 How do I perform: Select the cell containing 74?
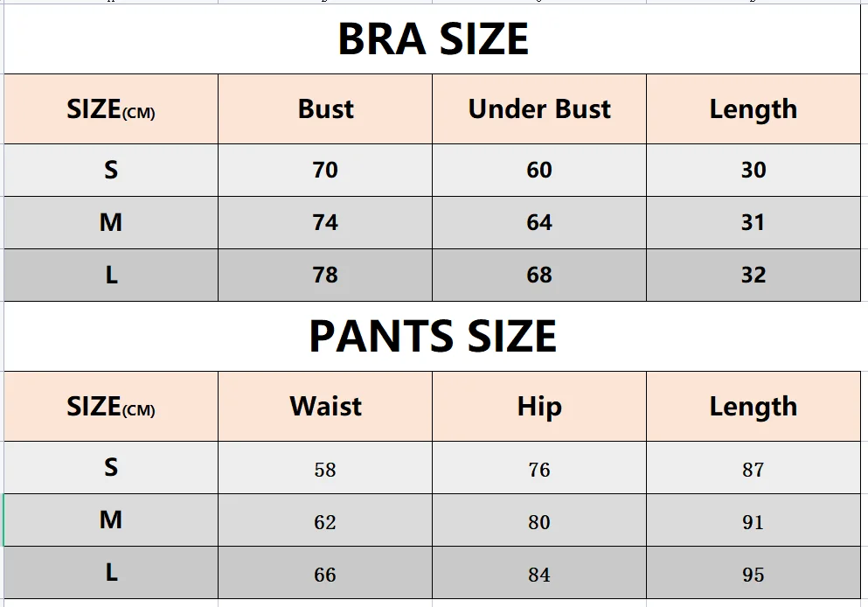(x=325, y=223)
